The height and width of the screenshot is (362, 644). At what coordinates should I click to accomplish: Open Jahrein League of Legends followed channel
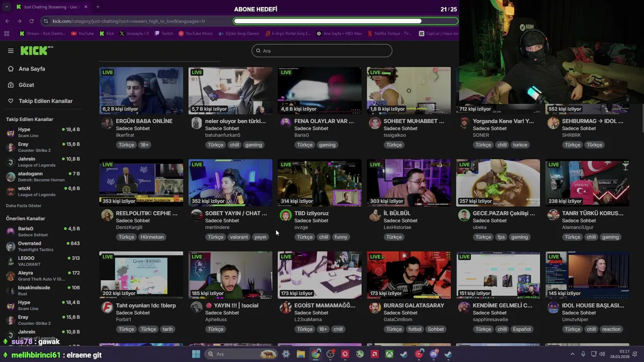[x=42, y=162]
